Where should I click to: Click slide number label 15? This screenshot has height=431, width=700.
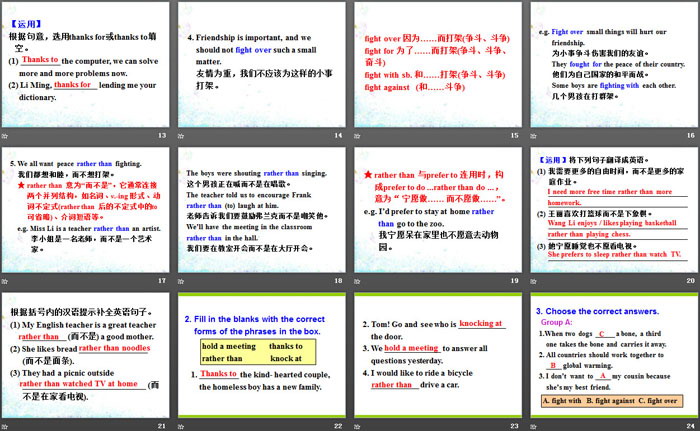click(515, 135)
